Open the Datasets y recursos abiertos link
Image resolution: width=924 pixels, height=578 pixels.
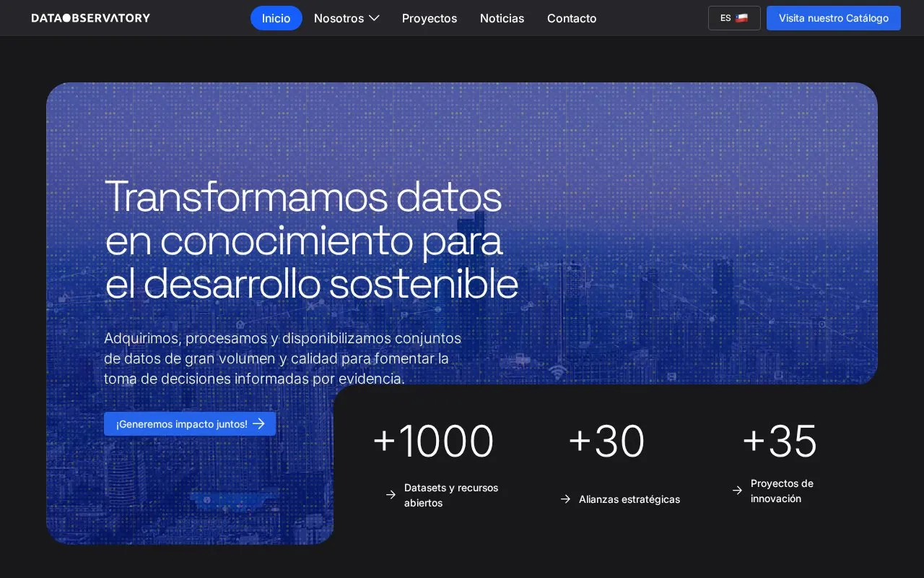451,495
